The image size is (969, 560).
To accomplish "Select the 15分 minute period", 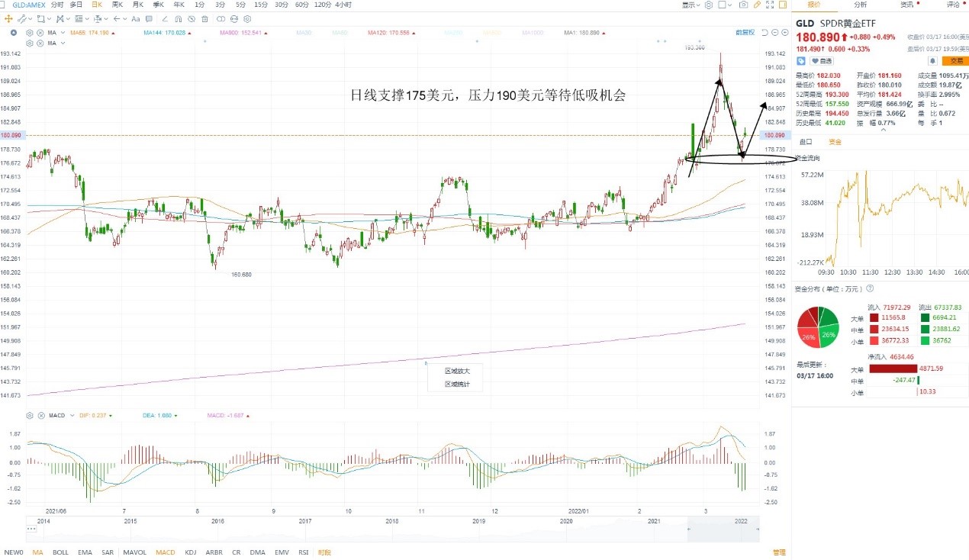I will click(x=261, y=5).
